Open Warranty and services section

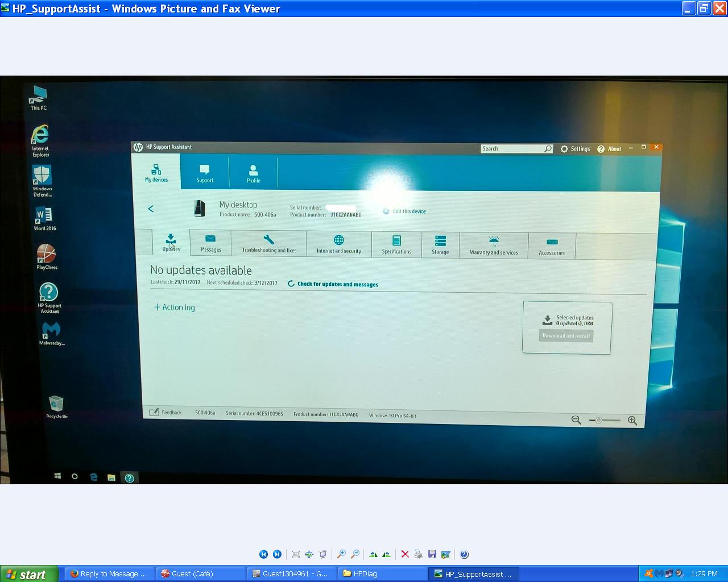pos(494,246)
